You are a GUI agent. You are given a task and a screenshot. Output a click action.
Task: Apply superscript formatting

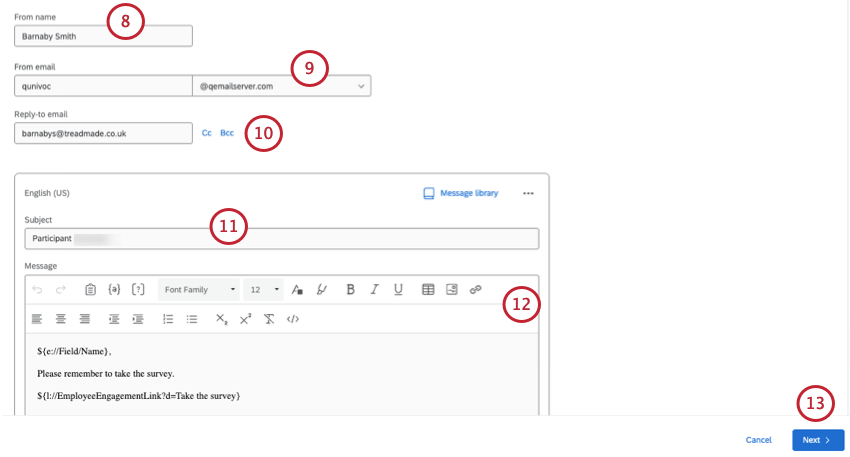point(246,319)
